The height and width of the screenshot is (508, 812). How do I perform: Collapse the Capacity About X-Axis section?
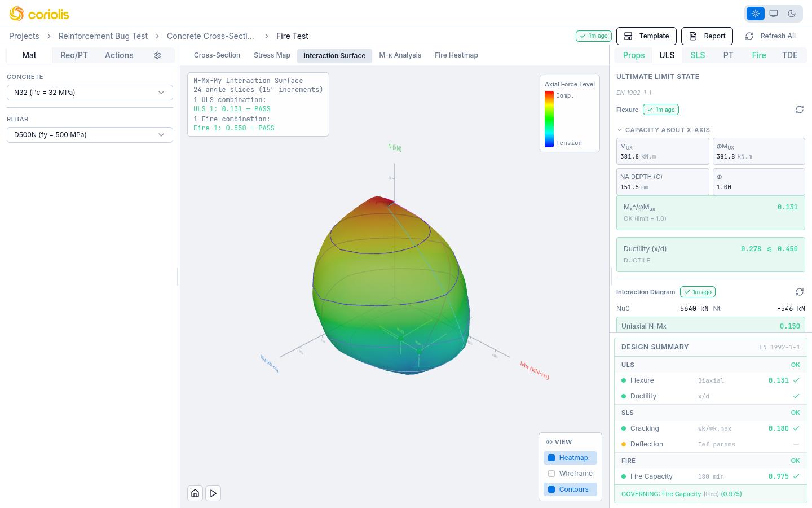(x=619, y=129)
